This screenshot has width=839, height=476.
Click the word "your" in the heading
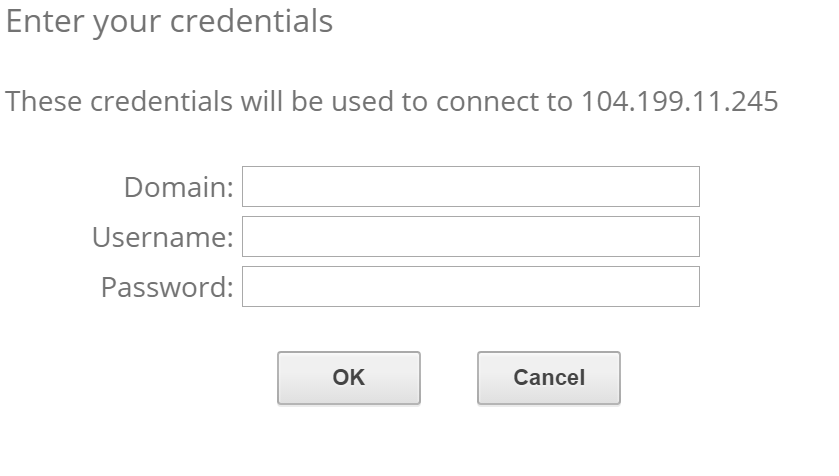point(122,23)
